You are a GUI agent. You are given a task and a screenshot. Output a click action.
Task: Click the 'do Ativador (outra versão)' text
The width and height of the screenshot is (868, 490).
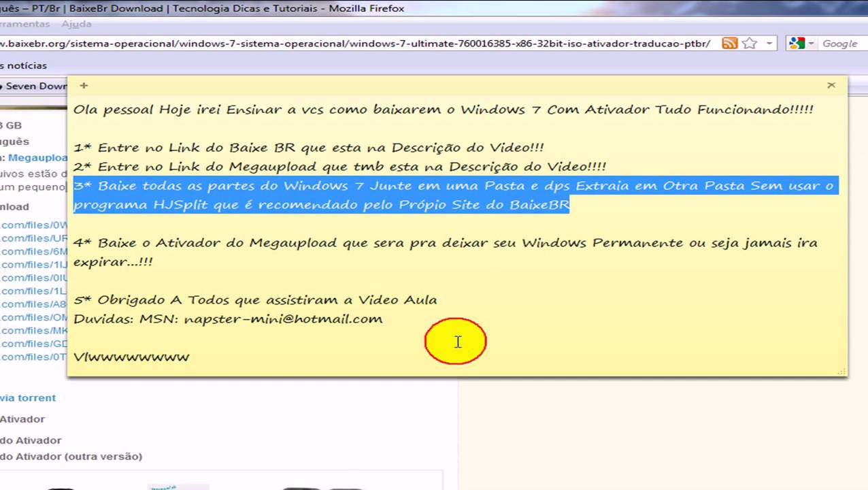[71, 456]
